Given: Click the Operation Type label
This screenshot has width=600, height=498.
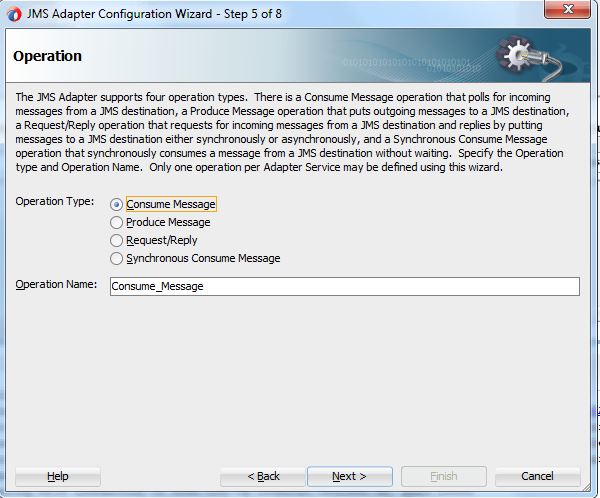Looking at the screenshot, I should pos(55,201).
